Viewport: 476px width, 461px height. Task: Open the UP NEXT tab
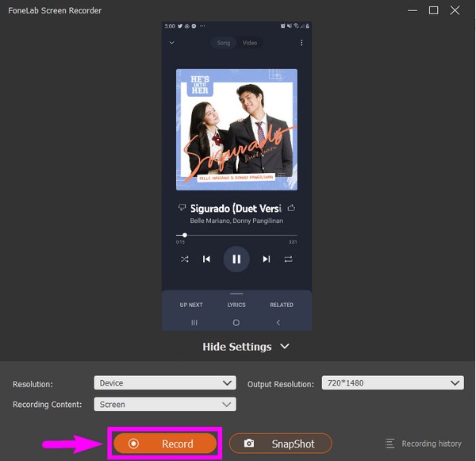click(191, 305)
